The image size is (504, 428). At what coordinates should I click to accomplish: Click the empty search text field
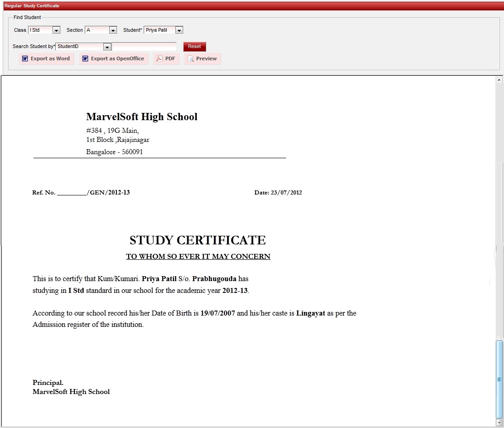pyautogui.click(x=144, y=47)
